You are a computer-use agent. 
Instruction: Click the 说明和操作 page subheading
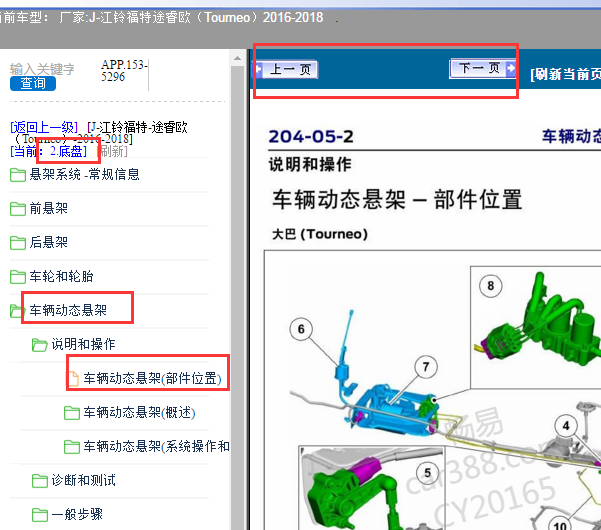(x=310, y=164)
